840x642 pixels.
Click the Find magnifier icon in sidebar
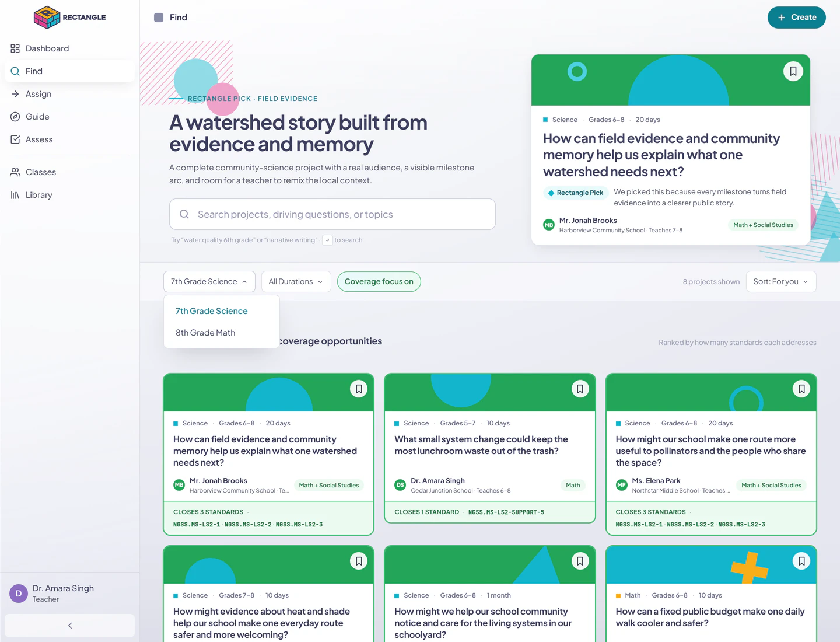pos(15,71)
